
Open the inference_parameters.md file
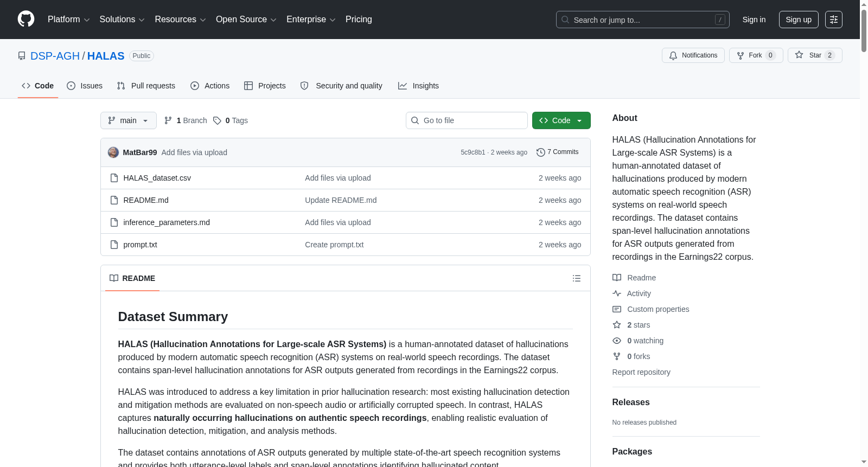pos(167,222)
